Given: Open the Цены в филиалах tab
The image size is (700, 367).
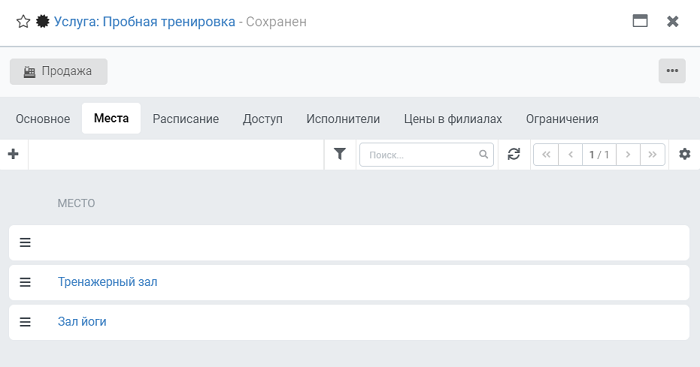Looking at the screenshot, I should pos(453,119).
